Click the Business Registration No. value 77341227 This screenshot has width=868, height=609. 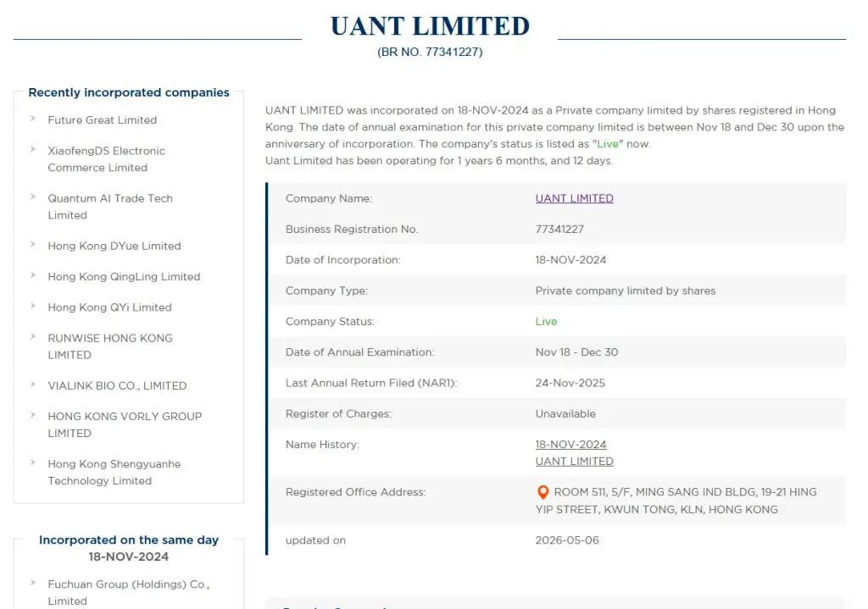(559, 229)
